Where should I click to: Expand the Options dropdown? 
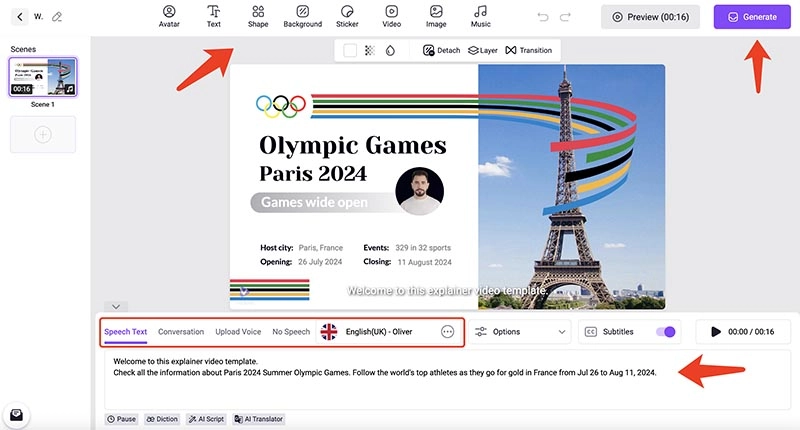tap(520, 332)
